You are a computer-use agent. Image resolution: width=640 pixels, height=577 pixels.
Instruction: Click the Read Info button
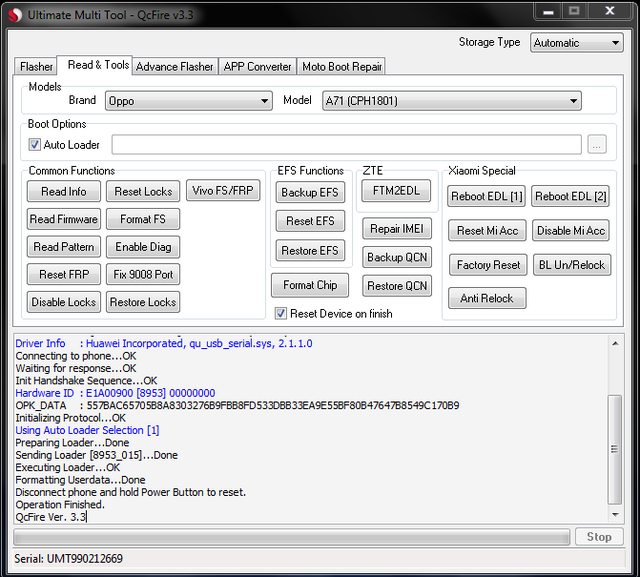point(64,191)
